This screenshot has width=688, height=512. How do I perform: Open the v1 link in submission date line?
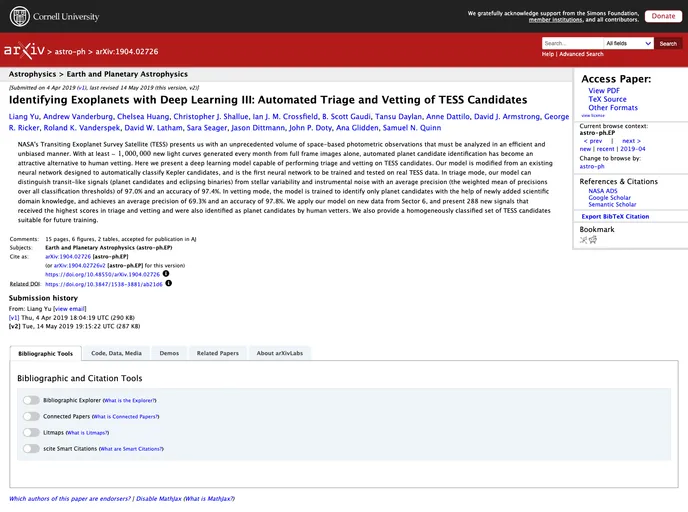click(82, 88)
